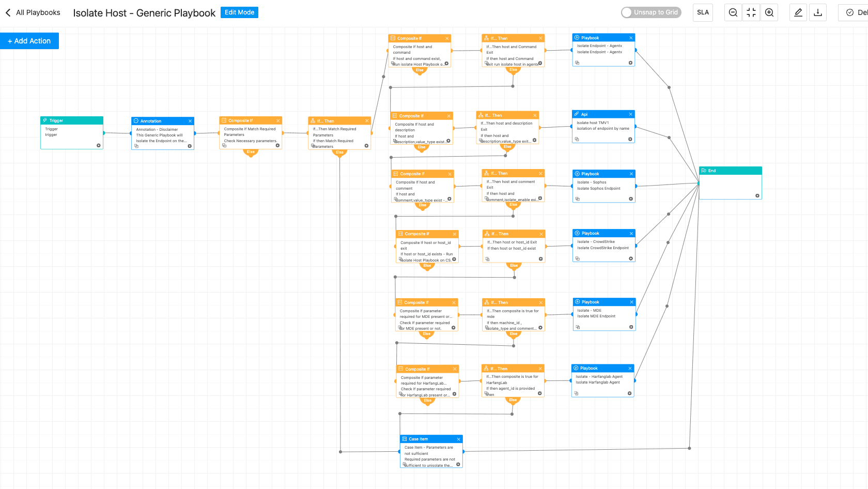Click the download export icon
Image resolution: width=868 pixels, height=489 pixels.
(818, 12)
